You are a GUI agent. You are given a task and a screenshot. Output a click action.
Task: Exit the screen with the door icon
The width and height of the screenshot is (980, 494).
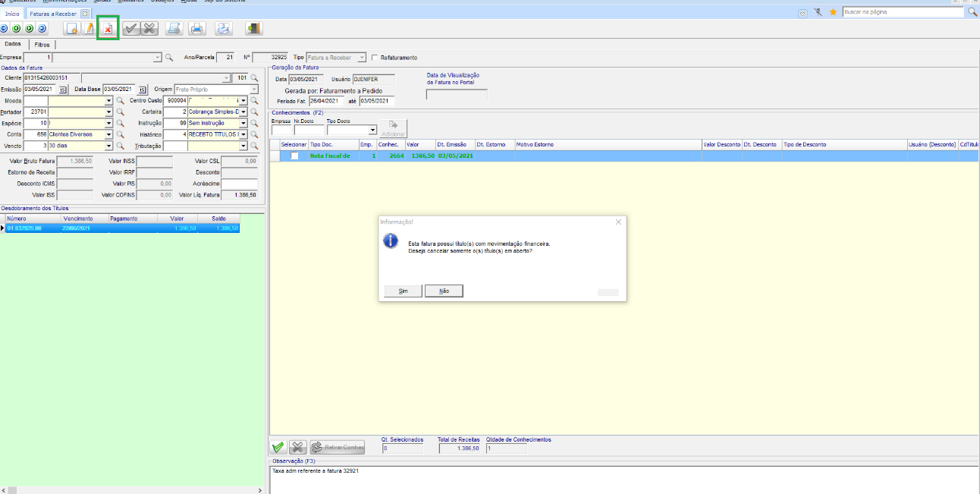pos(254,29)
